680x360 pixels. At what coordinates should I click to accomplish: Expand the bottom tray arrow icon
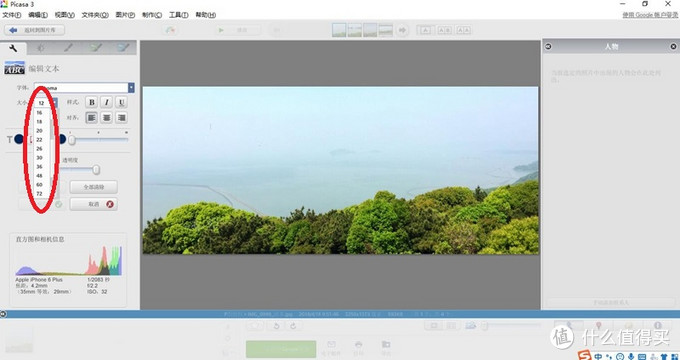(3, 314)
